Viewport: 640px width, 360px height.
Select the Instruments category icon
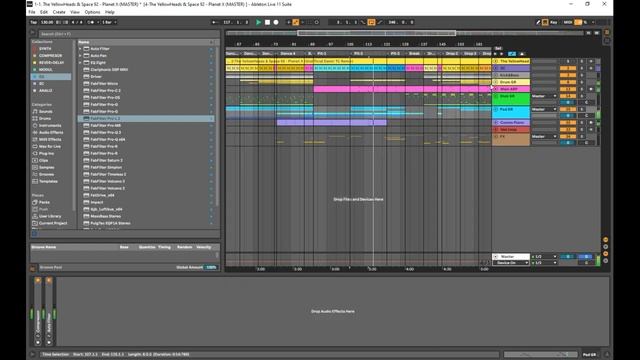(x=35, y=125)
